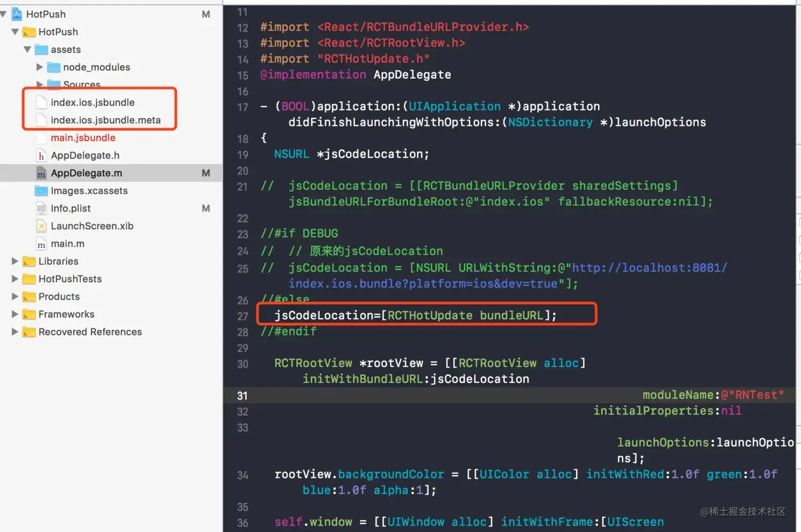Image resolution: width=801 pixels, height=532 pixels.
Task: Click line number 31 in the gutter
Action: (x=242, y=396)
